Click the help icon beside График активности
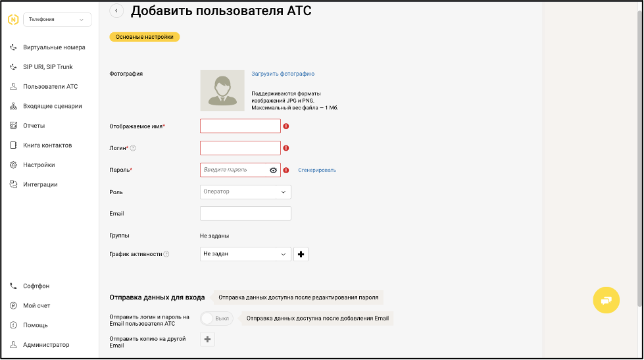The width and height of the screenshot is (644, 360). click(166, 254)
